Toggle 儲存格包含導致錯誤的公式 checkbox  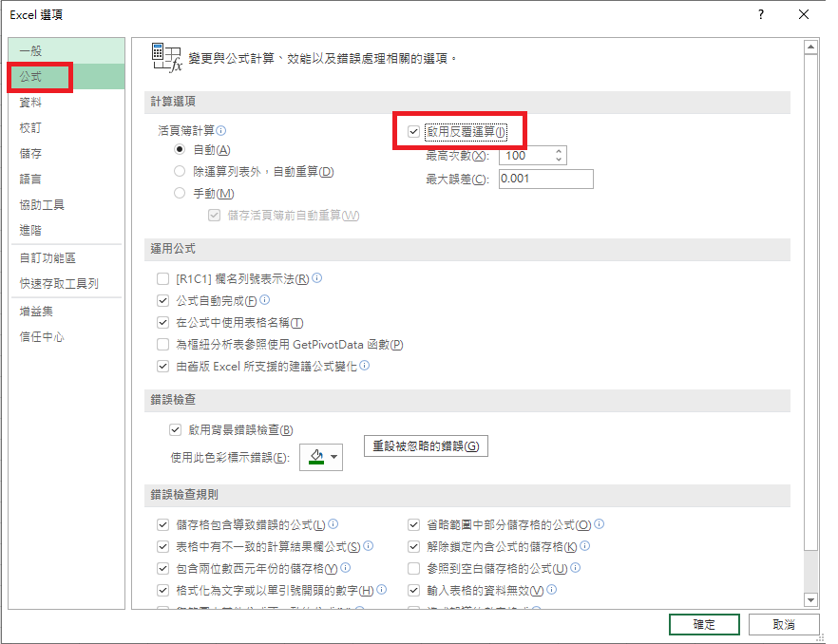163,525
